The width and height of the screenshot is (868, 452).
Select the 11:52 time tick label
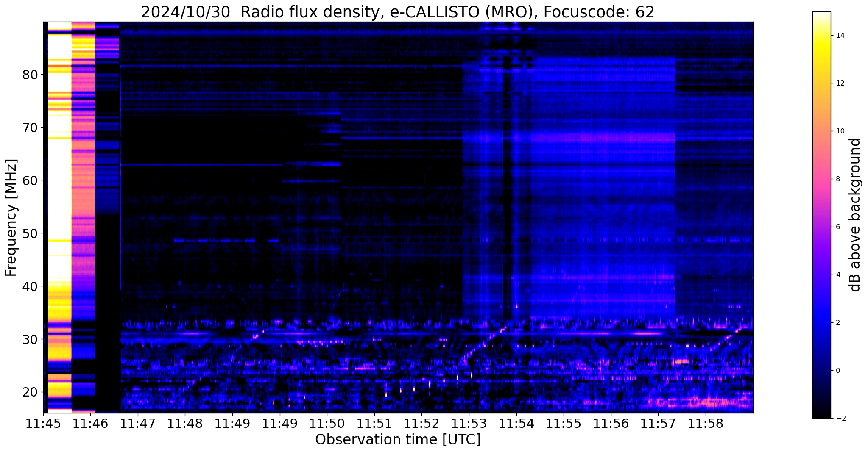tap(421, 424)
